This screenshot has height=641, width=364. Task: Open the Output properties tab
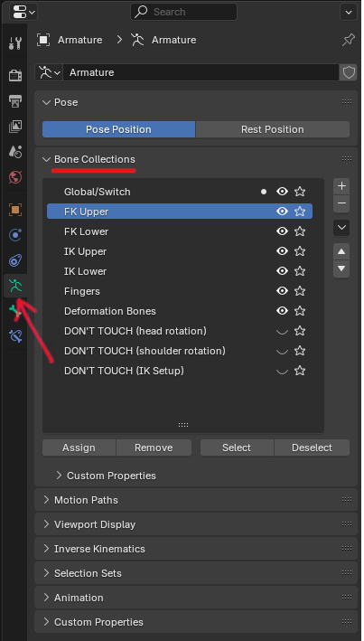15,100
